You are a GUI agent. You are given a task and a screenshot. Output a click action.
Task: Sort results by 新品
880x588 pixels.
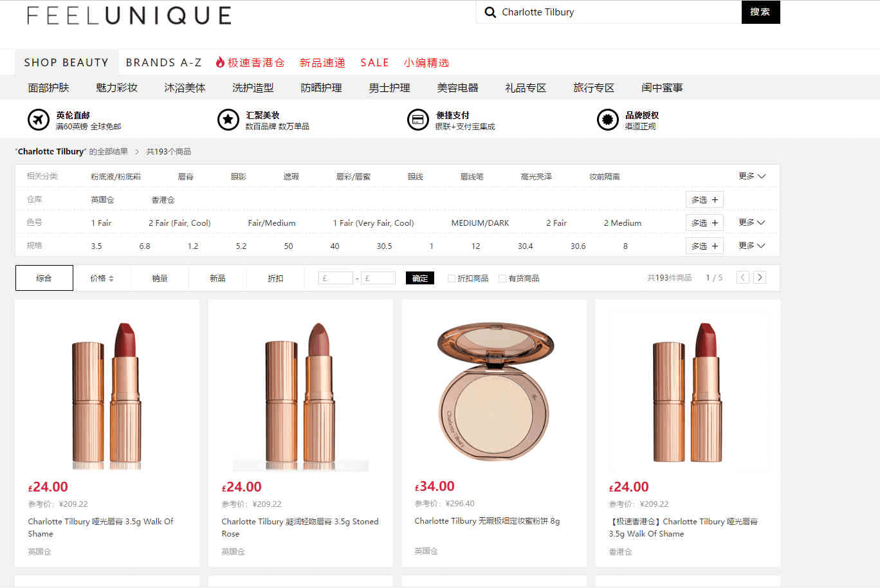[x=217, y=279]
